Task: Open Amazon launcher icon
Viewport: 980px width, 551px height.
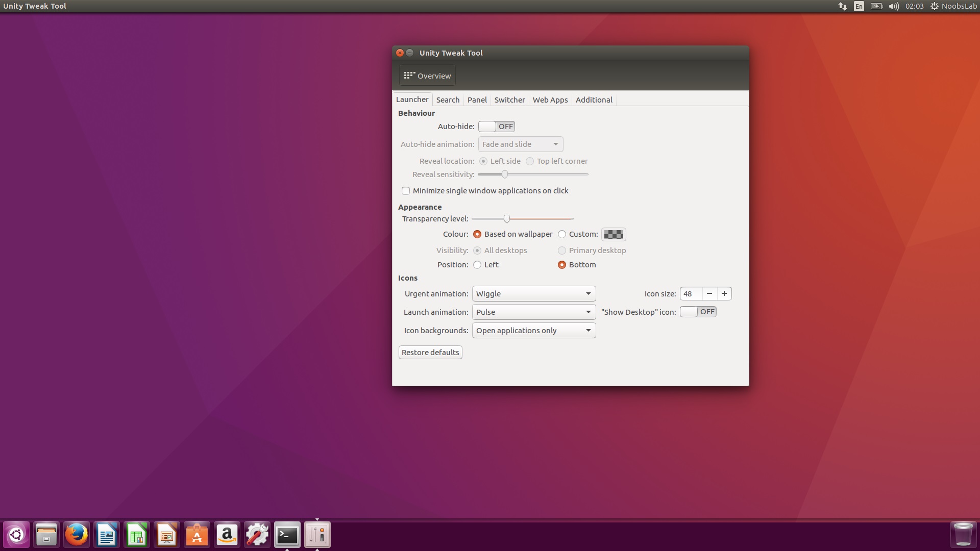Action: pos(227,535)
